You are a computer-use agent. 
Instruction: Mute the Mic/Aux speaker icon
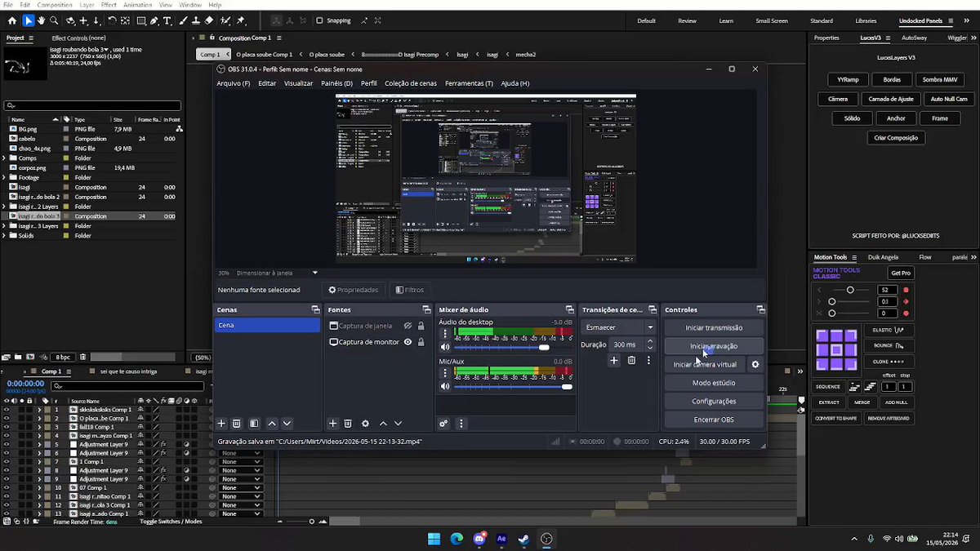coord(445,386)
